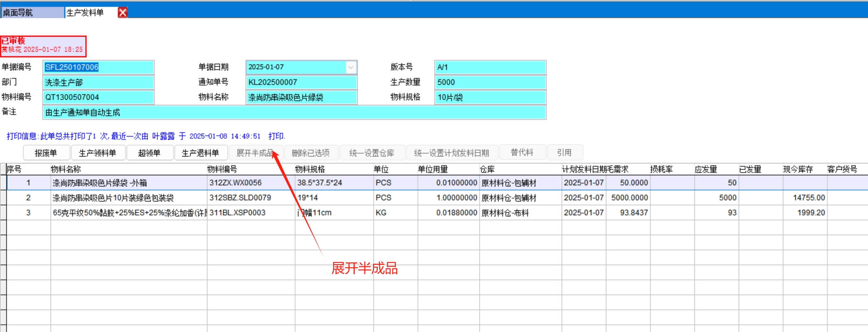The height and width of the screenshot is (332, 868).
Task: Click the 引用 button
Action: coord(564,153)
